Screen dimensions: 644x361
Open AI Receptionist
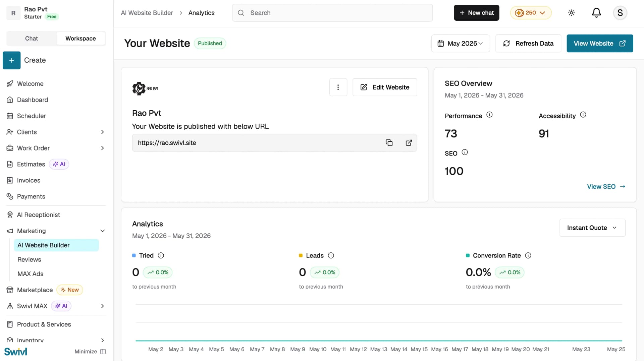39,215
